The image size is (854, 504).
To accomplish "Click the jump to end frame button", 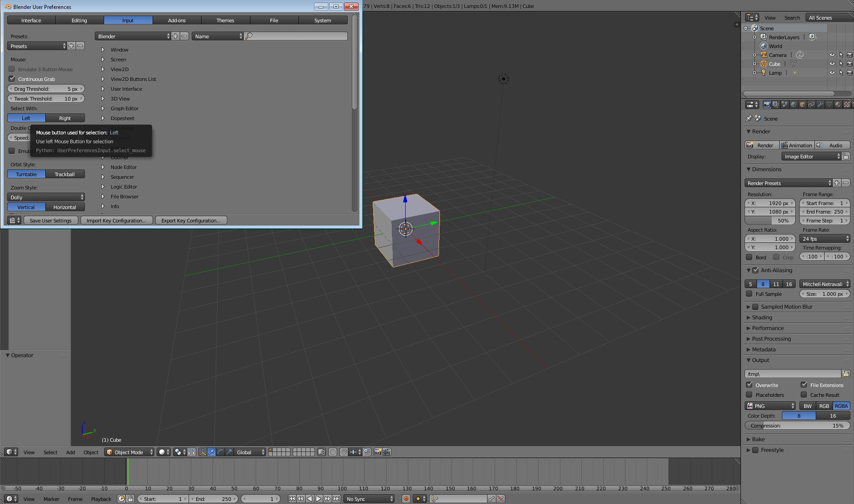I will pos(337,499).
